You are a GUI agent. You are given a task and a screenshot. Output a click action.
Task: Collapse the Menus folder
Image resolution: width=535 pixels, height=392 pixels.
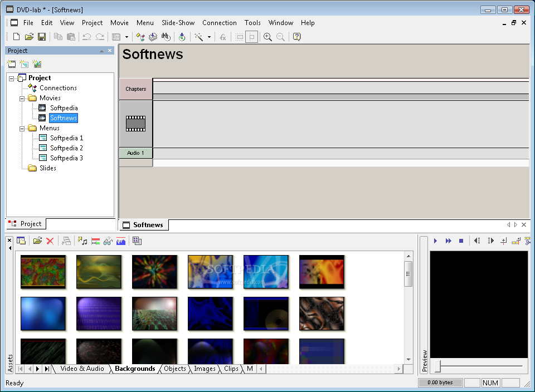pyautogui.click(x=22, y=129)
